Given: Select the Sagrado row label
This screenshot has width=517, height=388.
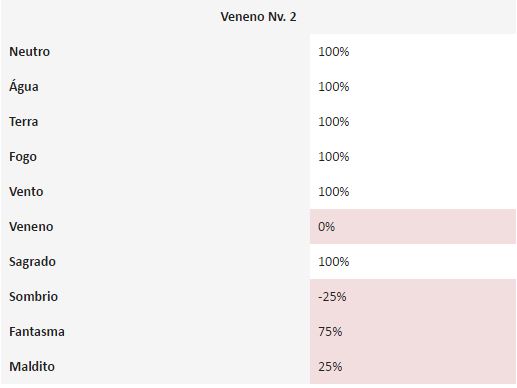Looking at the screenshot, I should point(32,262).
